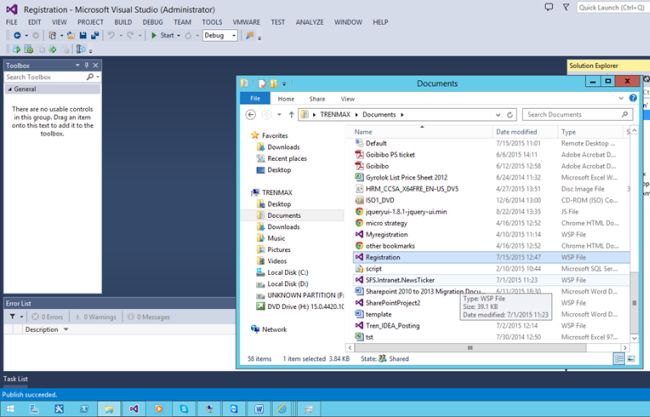Click the Error List filter funnel icon
Image resolution: width=650 pixels, height=417 pixels.
pos(12,316)
